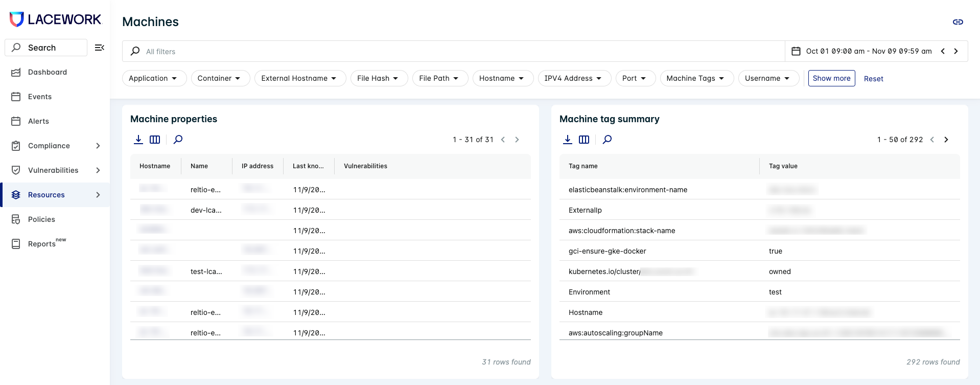Download the Machine tag summary table
The width and height of the screenshot is (980, 385).
pos(568,140)
